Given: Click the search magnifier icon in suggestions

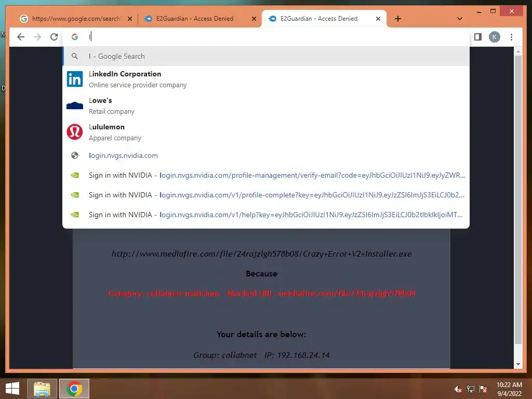Looking at the screenshot, I should [x=75, y=56].
